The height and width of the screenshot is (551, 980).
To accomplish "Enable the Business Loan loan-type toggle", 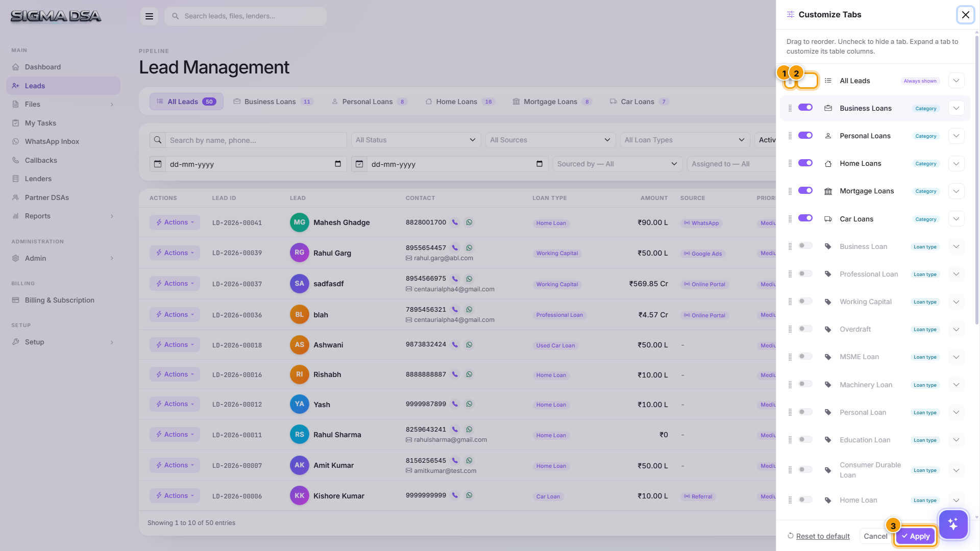I will click(x=805, y=246).
